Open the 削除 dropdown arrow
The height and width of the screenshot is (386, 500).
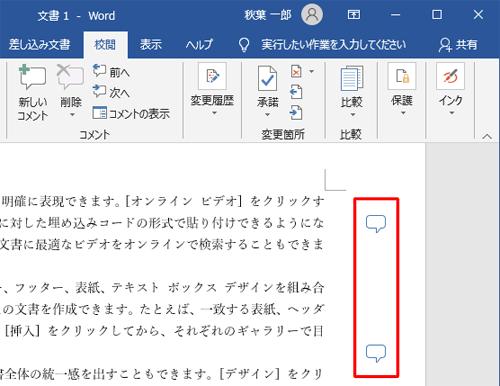[x=72, y=115]
